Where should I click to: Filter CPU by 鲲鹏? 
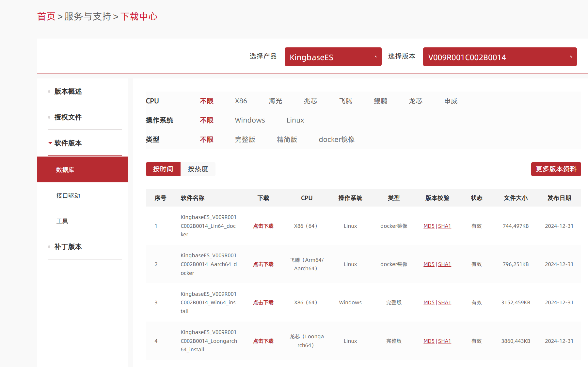381,101
